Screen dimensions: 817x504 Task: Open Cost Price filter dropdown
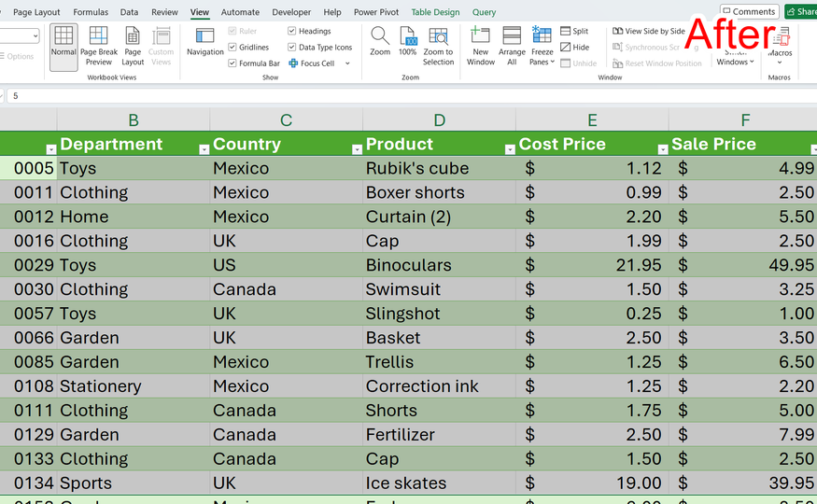coord(663,149)
